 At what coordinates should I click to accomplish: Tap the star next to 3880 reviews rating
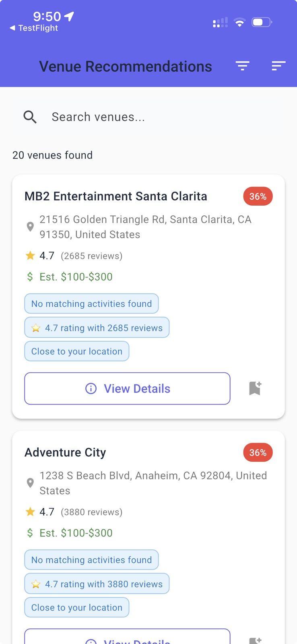pyautogui.click(x=30, y=512)
